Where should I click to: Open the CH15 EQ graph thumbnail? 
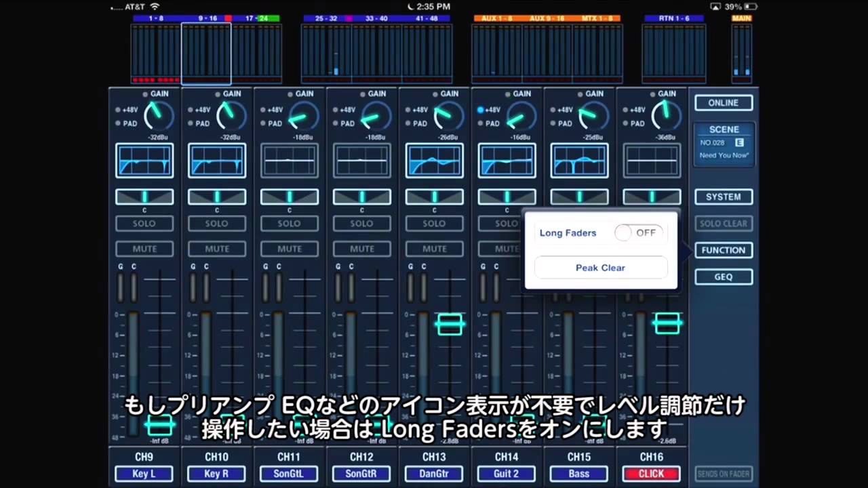[580, 161]
